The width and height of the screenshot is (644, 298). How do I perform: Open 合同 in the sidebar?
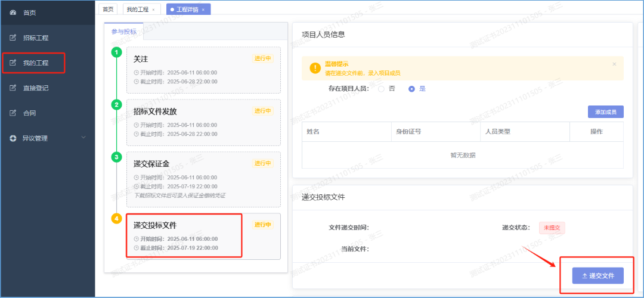[47, 113]
